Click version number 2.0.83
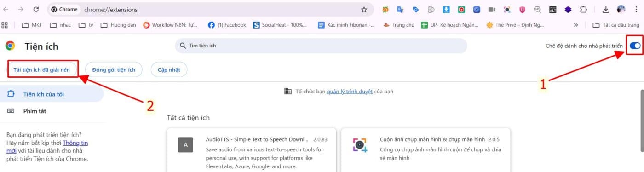This screenshot has width=644, height=172. point(321,139)
